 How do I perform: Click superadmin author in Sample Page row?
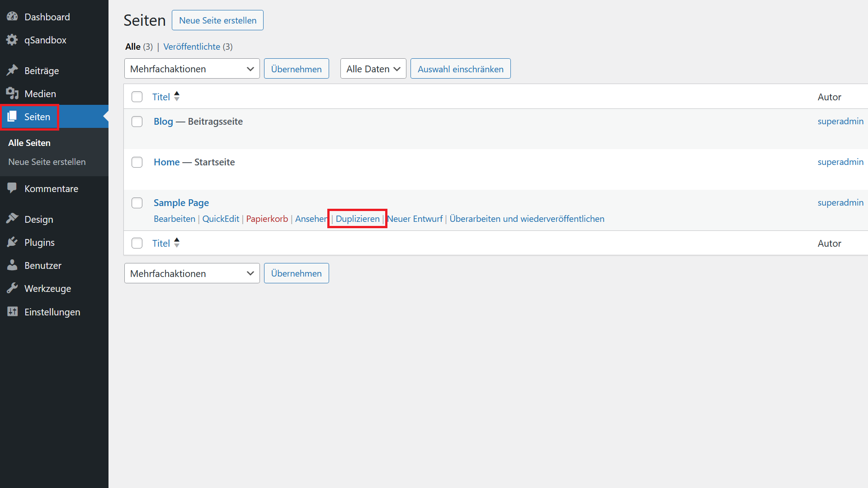840,202
